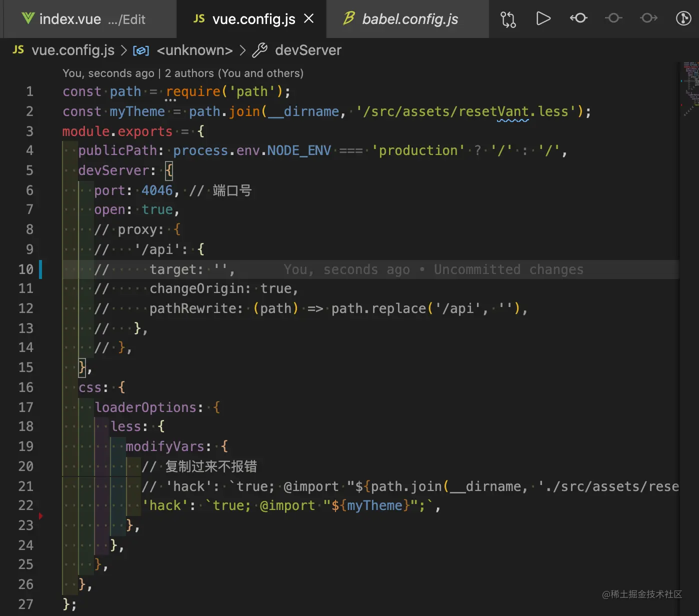Open the compare changes icon in the editor toolbar
Screen dimensions: 699x616
[508, 19]
